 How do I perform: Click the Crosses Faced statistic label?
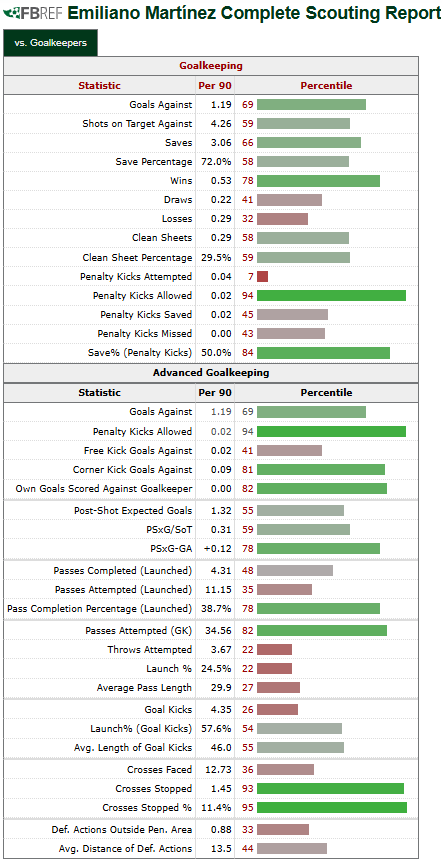(x=159, y=769)
